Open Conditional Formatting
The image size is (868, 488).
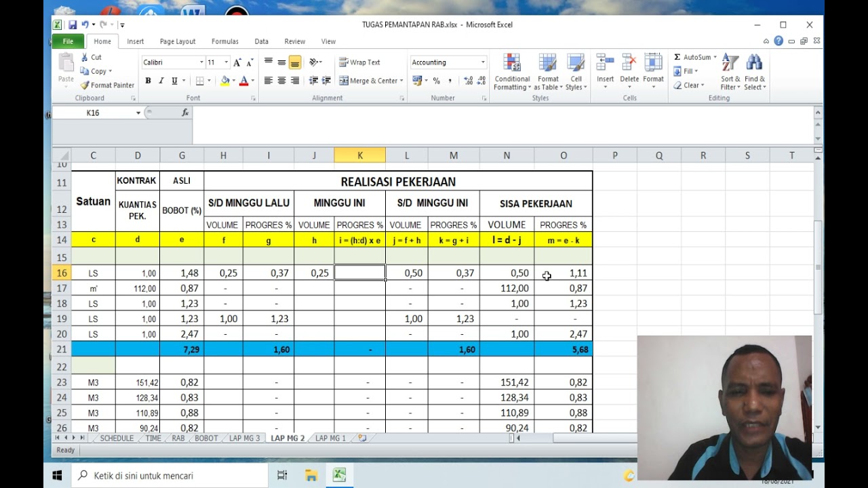(x=513, y=72)
